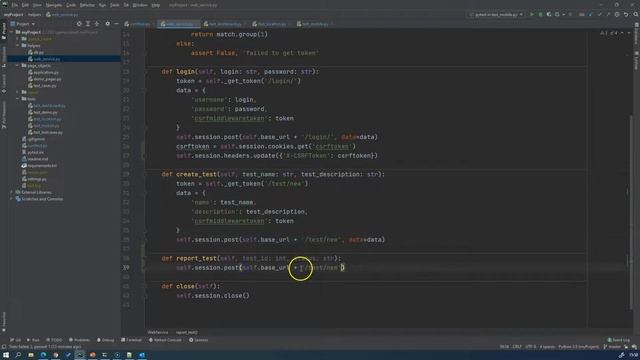Open the Refactor menu
This screenshot has height=360, width=640.
(x=87, y=5)
